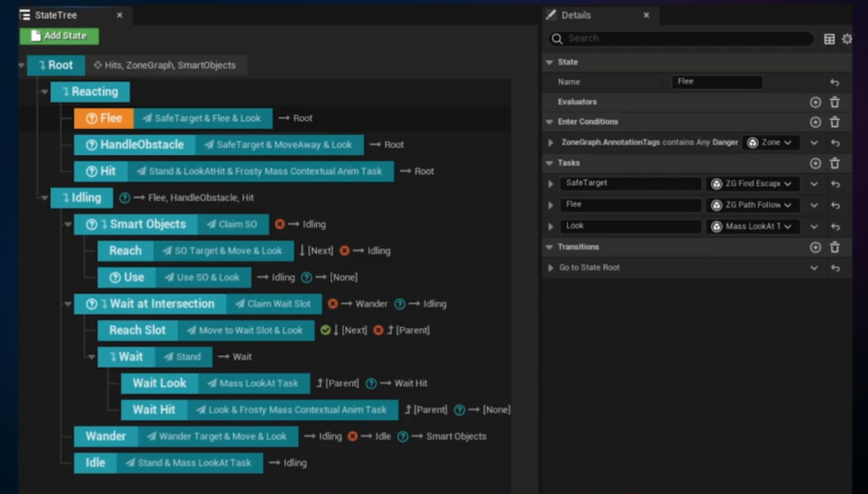Collapse the Wait state children
Image resolution: width=868 pixels, height=494 pixels.
tap(91, 357)
